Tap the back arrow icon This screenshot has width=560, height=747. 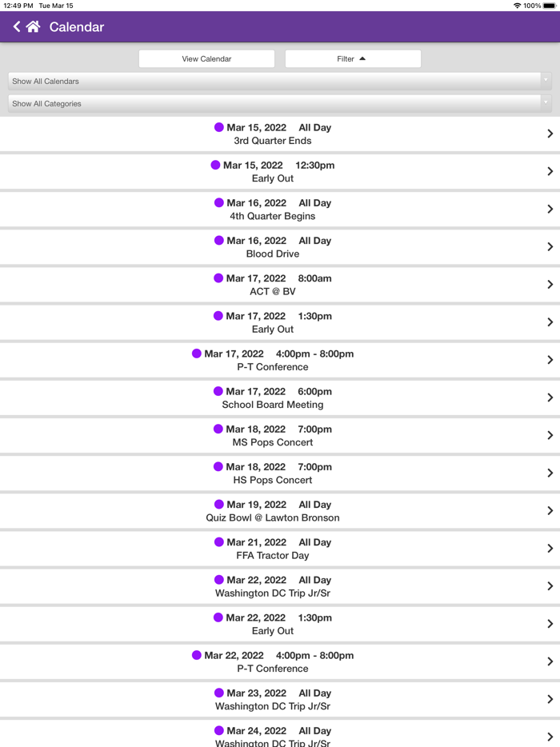17,26
